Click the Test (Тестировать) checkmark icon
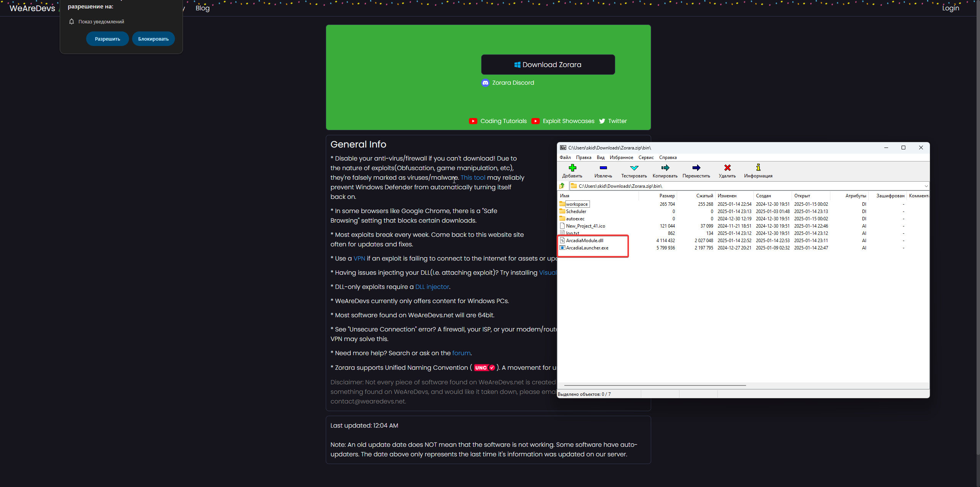The image size is (980, 487). pyautogui.click(x=634, y=168)
